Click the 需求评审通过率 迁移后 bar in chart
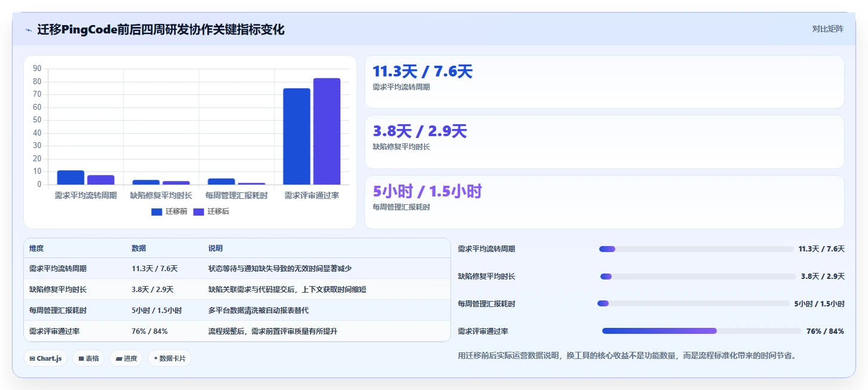 327,131
